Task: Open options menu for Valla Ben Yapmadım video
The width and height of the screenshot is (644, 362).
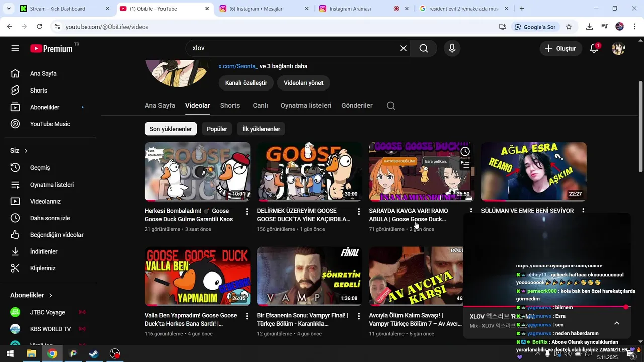Action: 247,316
